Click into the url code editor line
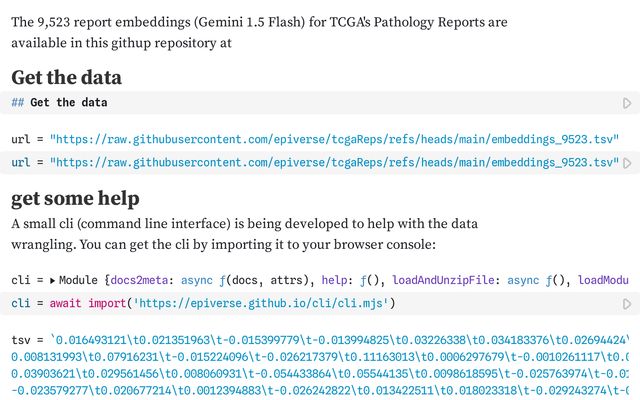 click(300, 162)
